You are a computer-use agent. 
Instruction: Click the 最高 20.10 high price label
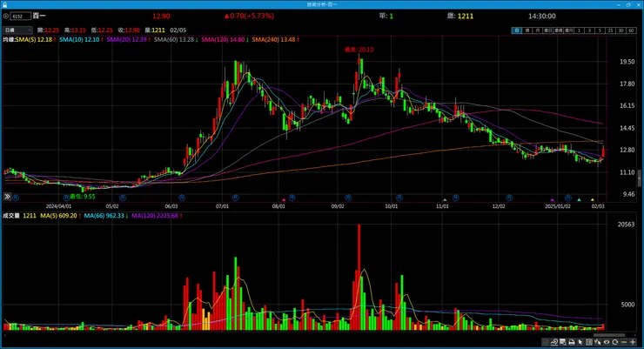click(359, 50)
